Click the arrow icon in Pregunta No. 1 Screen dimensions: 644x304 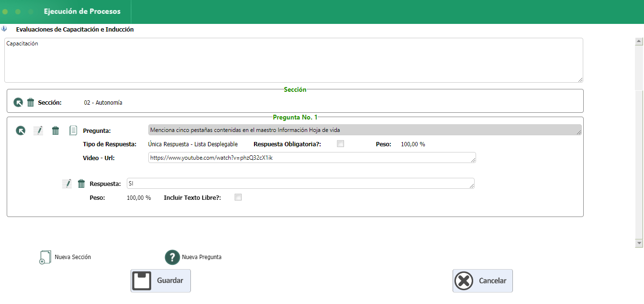pyautogui.click(x=21, y=130)
